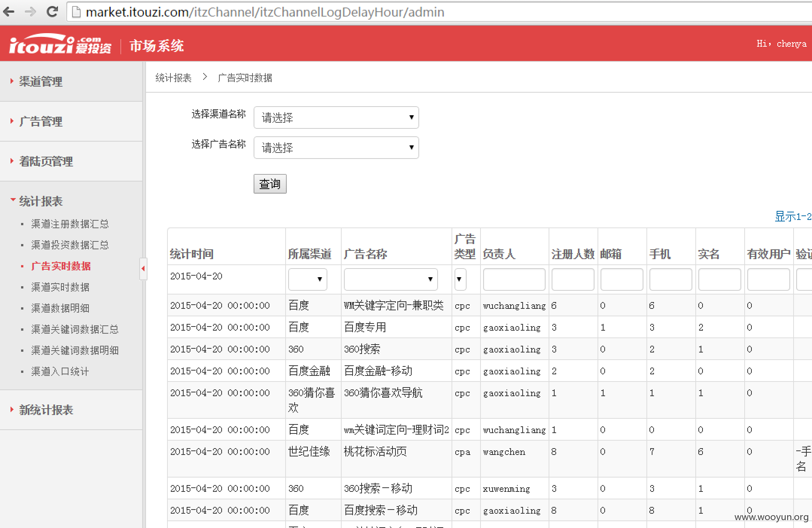This screenshot has height=528, width=812.
Task: Select the wm关键词定向-理财词2 cell
Action: coord(397,430)
